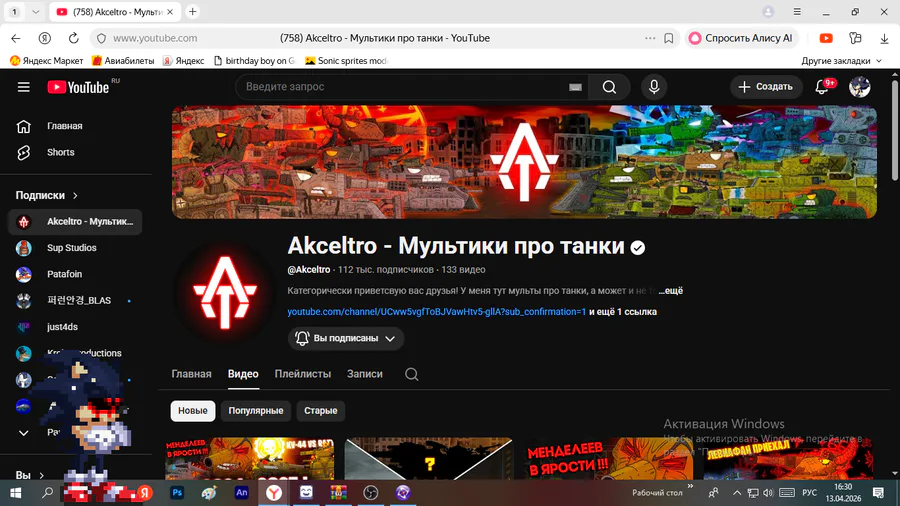Click Спросить Алису AI button
900x506 pixels.
(740, 38)
